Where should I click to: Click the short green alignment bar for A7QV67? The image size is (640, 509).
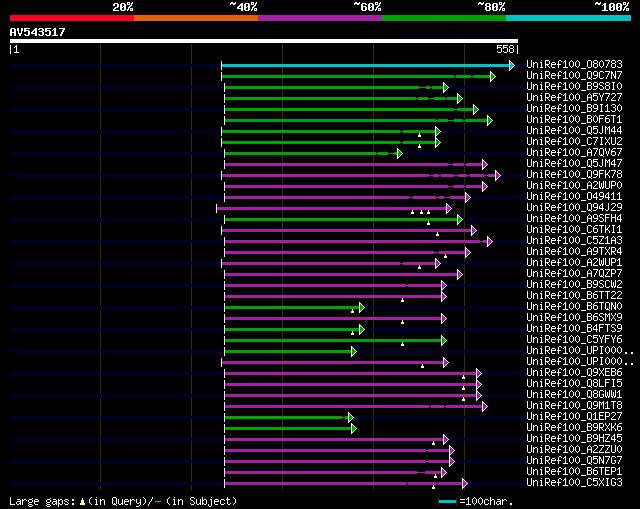(x=311, y=153)
